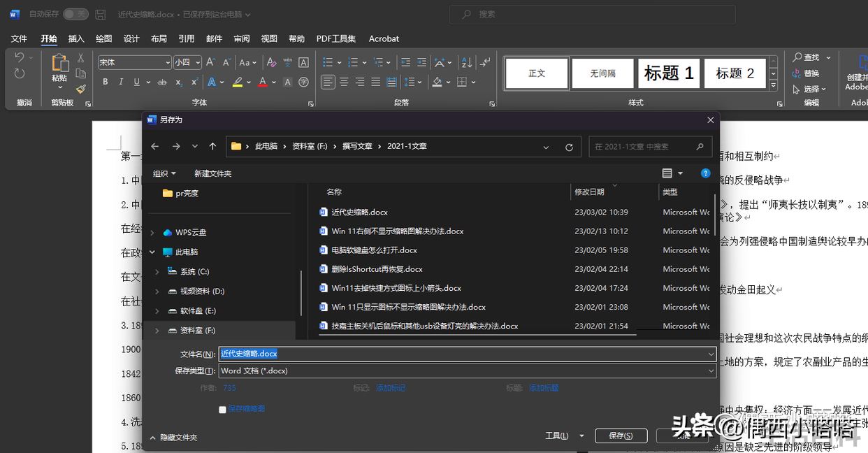Open the 文件 (File) tab

click(x=19, y=38)
